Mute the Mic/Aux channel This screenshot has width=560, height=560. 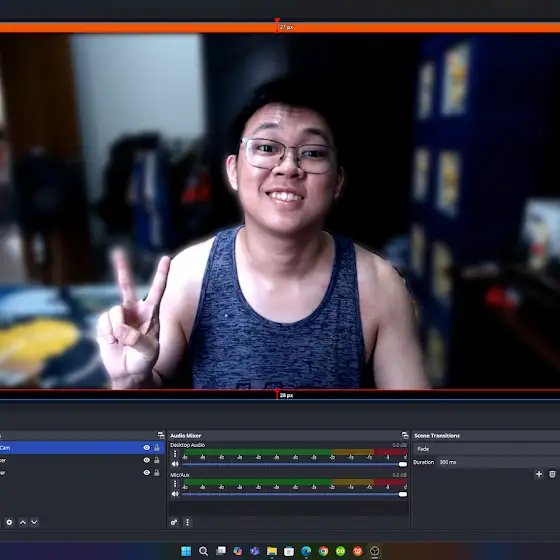click(175, 494)
